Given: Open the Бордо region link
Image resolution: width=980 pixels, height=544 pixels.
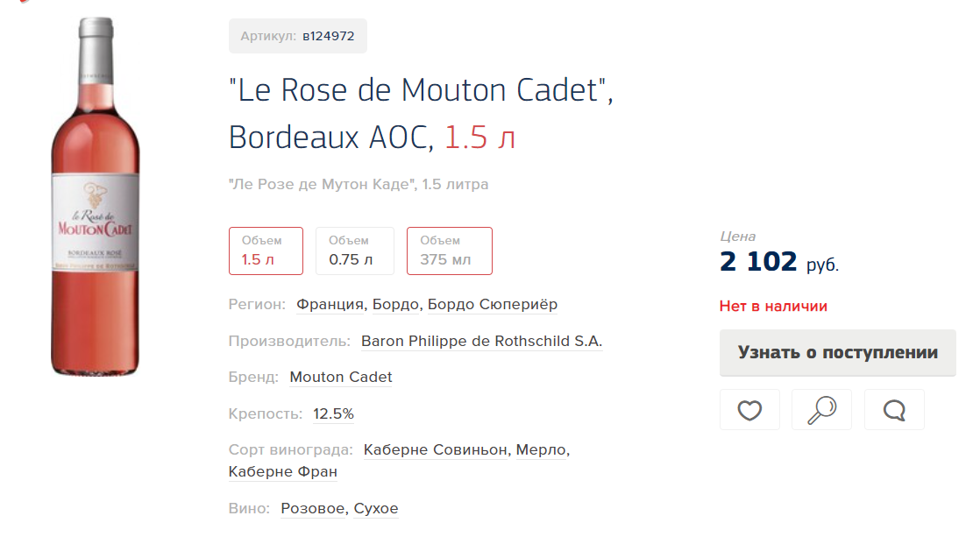Looking at the screenshot, I should coord(395,305).
